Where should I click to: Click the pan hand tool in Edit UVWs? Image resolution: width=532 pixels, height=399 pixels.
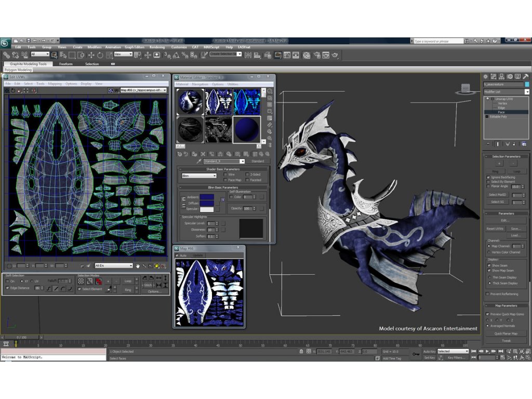point(138,266)
